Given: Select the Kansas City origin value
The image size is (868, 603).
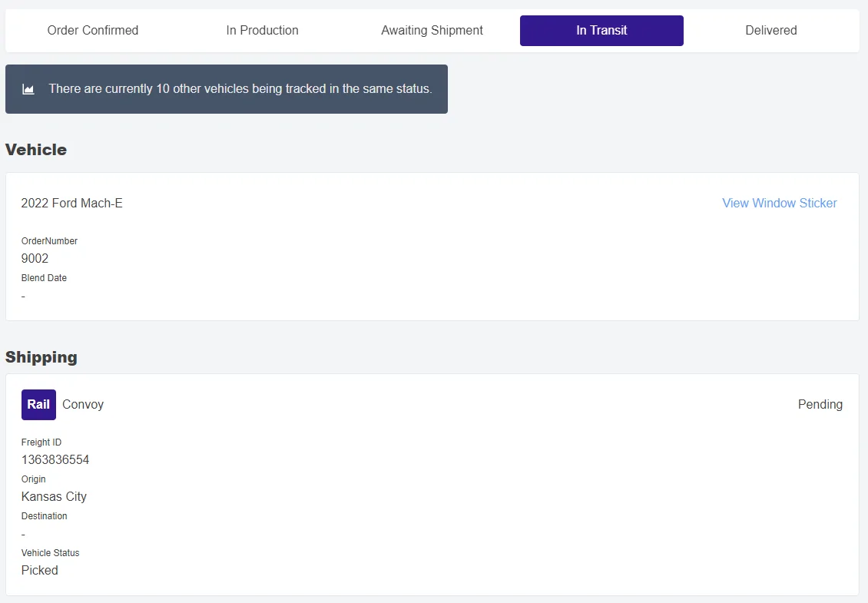Looking at the screenshot, I should [x=54, y=497].
